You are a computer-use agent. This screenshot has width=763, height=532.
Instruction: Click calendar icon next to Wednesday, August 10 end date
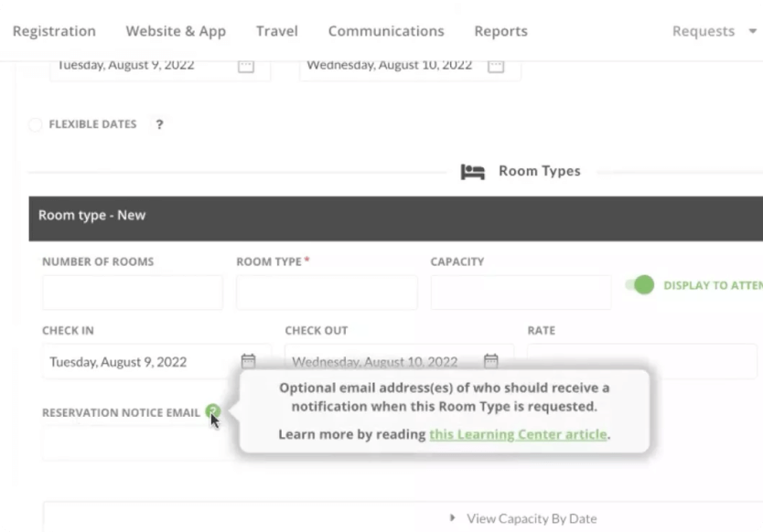[x=495, y=66]
